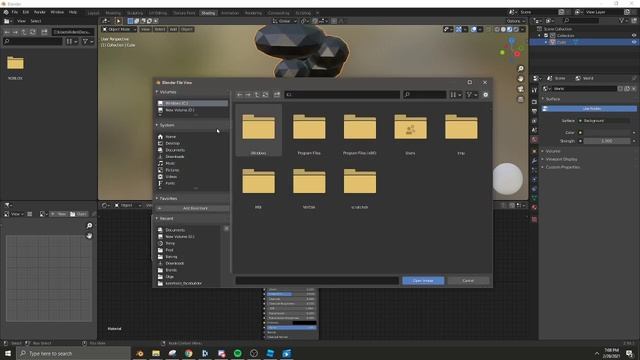640x360 pixels.
Task: Create new folder in file dialog
Action: 277,95
